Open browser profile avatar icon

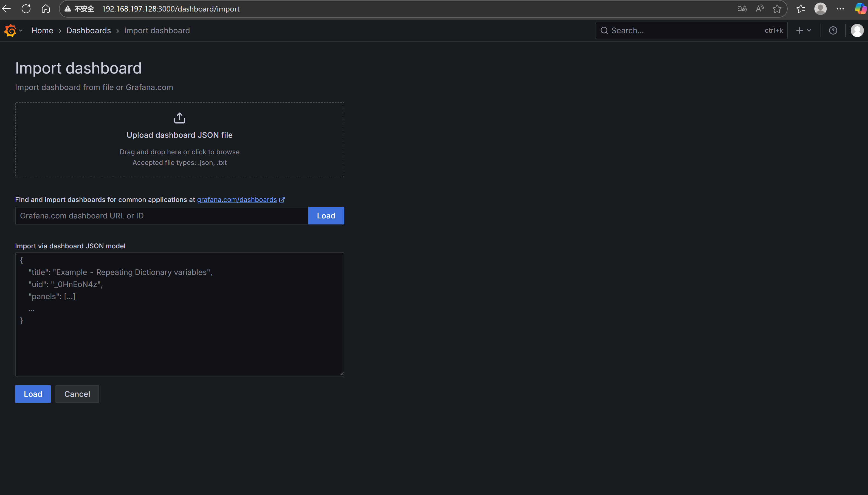tap(820, 9)
